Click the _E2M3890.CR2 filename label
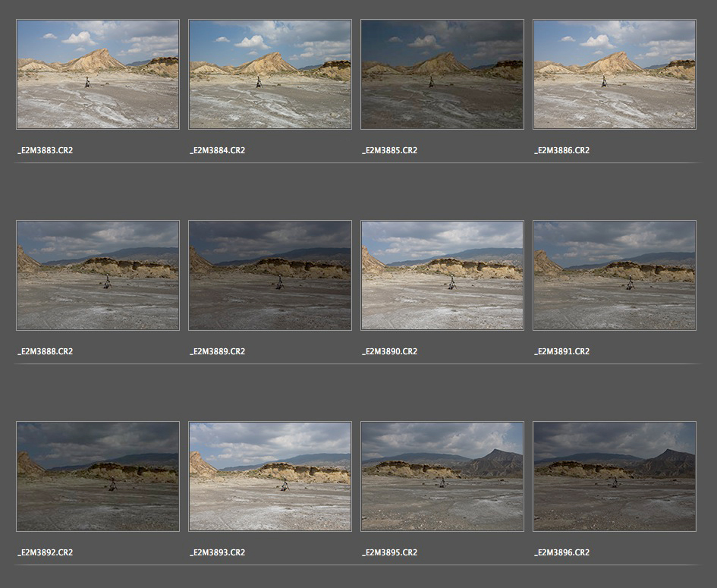This screenshot has width=717, height=588. (x=389, y=352)
